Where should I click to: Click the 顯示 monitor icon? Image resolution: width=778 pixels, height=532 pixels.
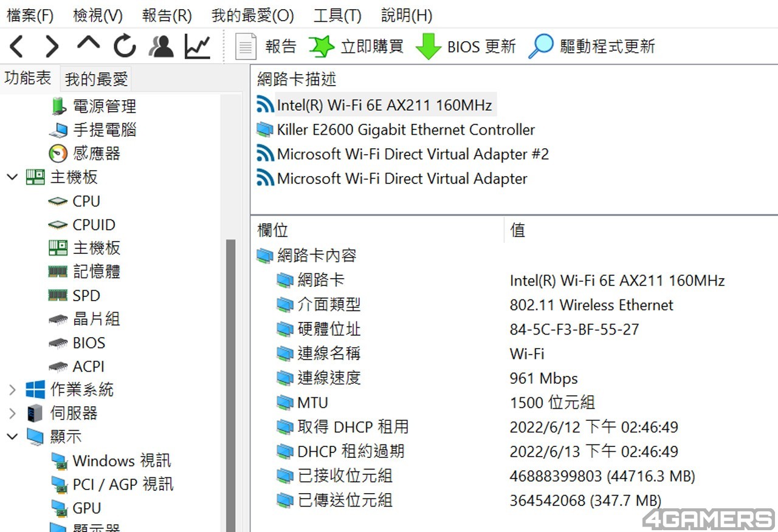coord(35,437)
